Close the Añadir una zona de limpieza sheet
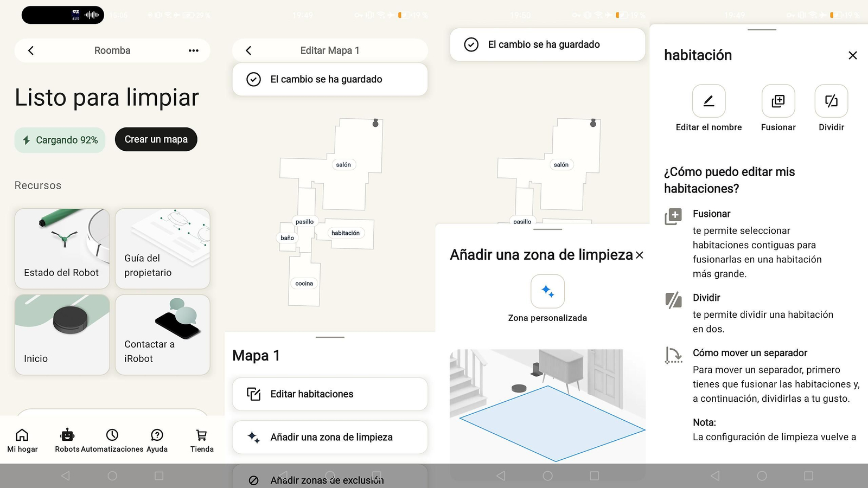This screenshot has width=868, height=488. point(640,255)
